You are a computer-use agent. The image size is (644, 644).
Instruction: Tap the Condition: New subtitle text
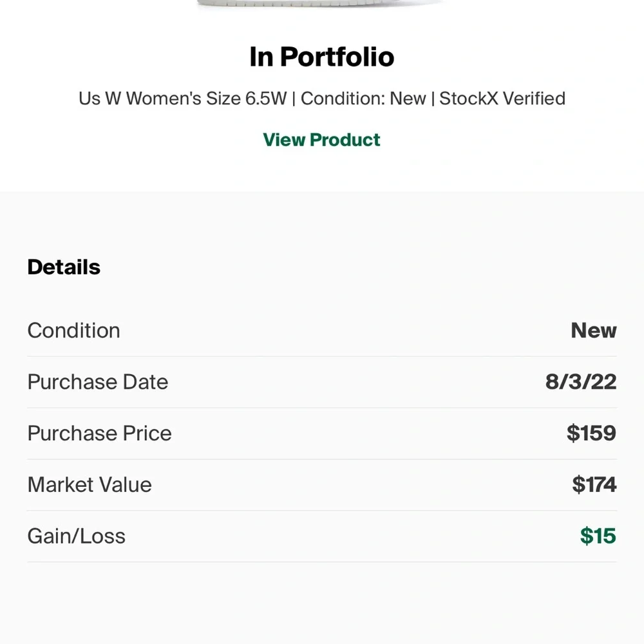(x=363, y=99)
